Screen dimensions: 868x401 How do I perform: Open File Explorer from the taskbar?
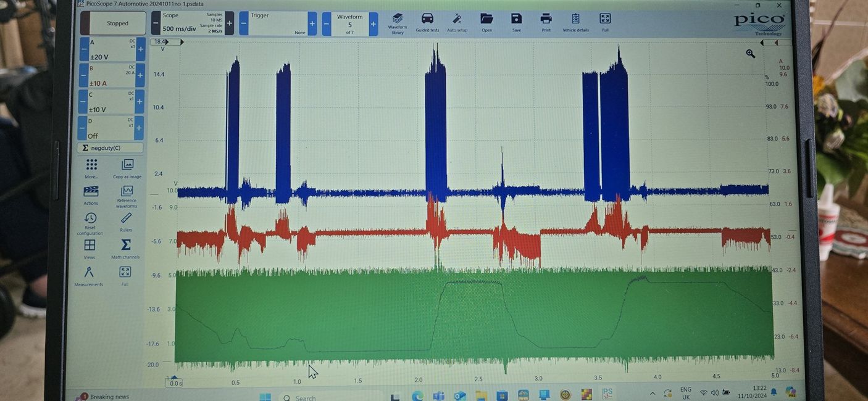point(481,396)
